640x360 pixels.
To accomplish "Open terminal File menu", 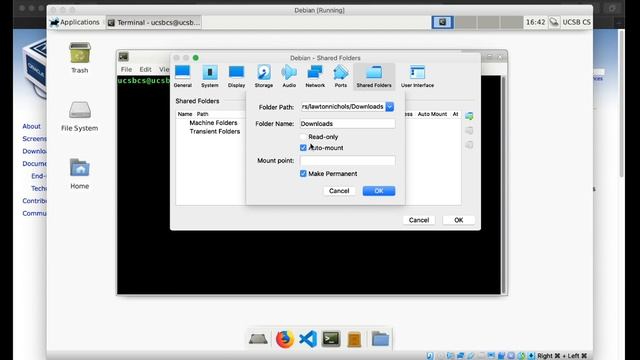I will coord(126,69).
